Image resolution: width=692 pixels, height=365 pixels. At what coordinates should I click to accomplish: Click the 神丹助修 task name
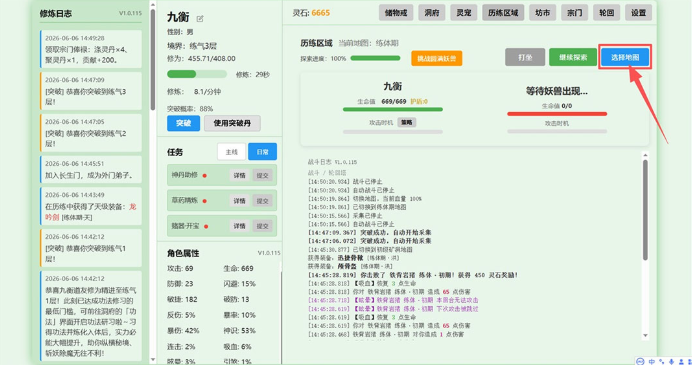pyautogui.click(x=184, y=175)
